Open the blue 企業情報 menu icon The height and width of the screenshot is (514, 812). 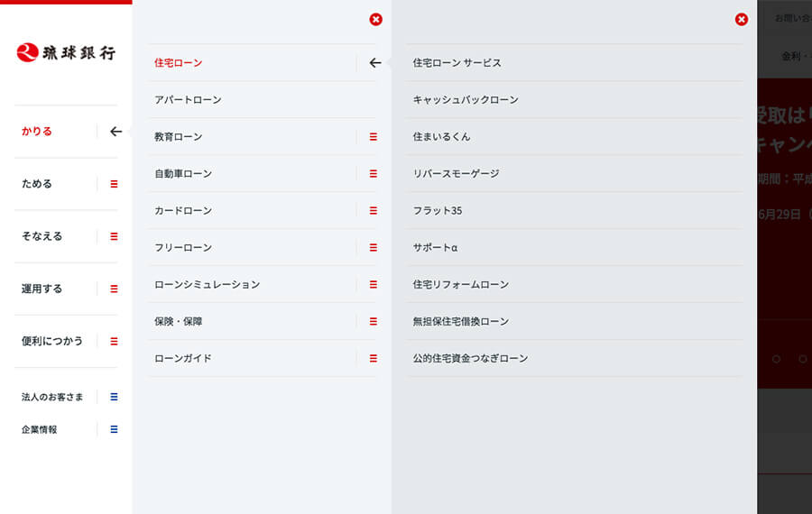pos(114,429)
